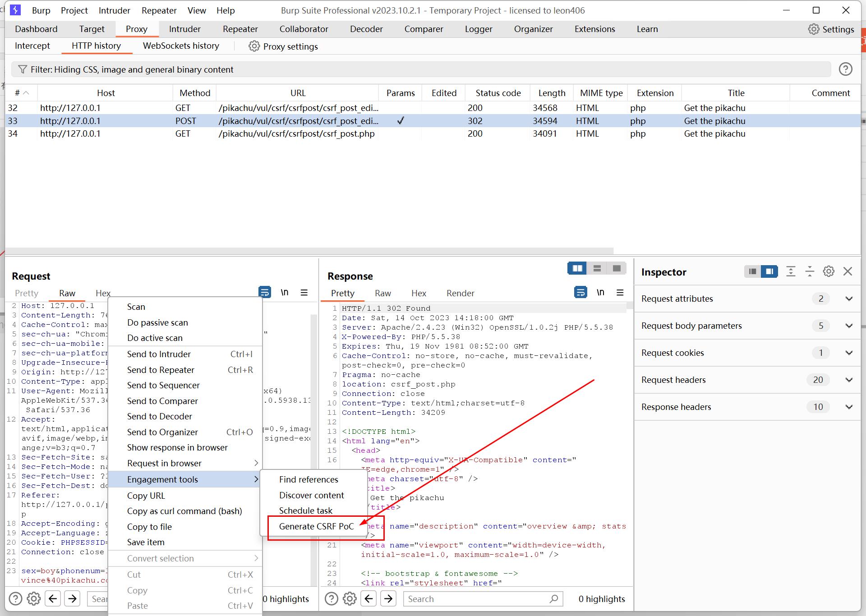Screen dimensions: 866x616
Task: Toggle word wrap icon in Request pane
Action: coord(265,292)
